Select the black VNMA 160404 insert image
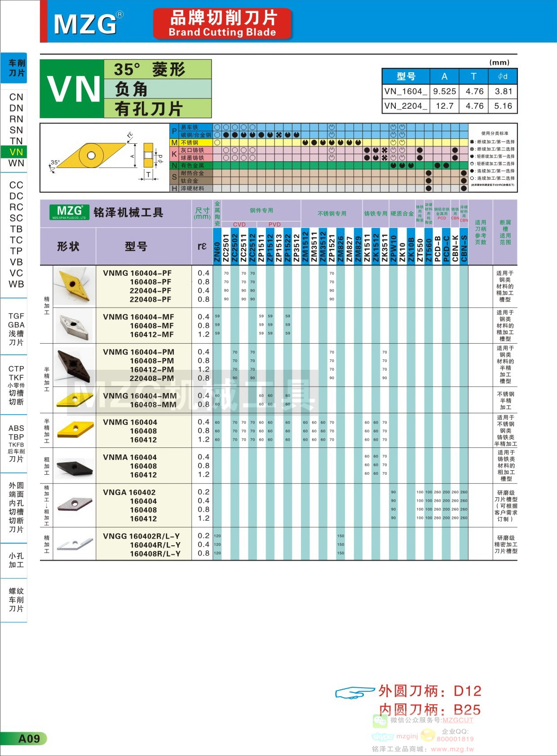The height and width of the screenshot is (756, 557). click(x=74, y=466)
